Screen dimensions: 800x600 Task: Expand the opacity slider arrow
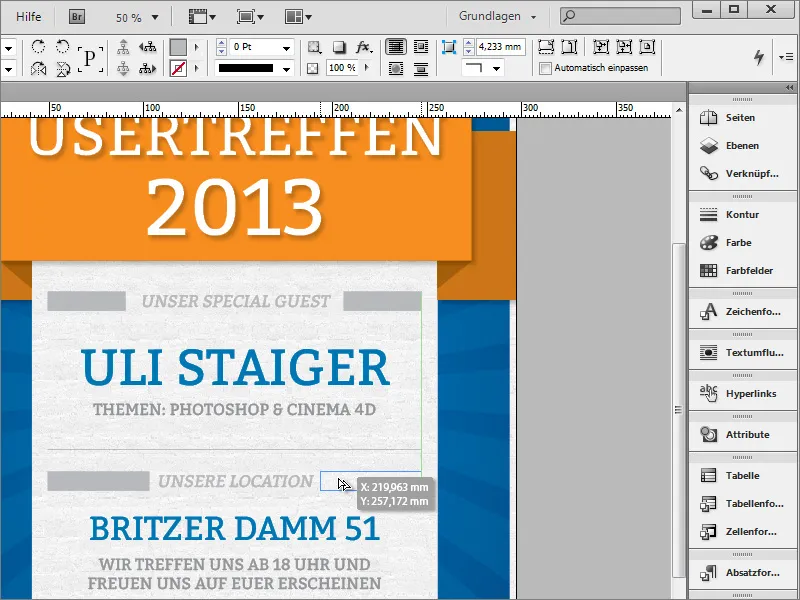[x=366, y=68]
